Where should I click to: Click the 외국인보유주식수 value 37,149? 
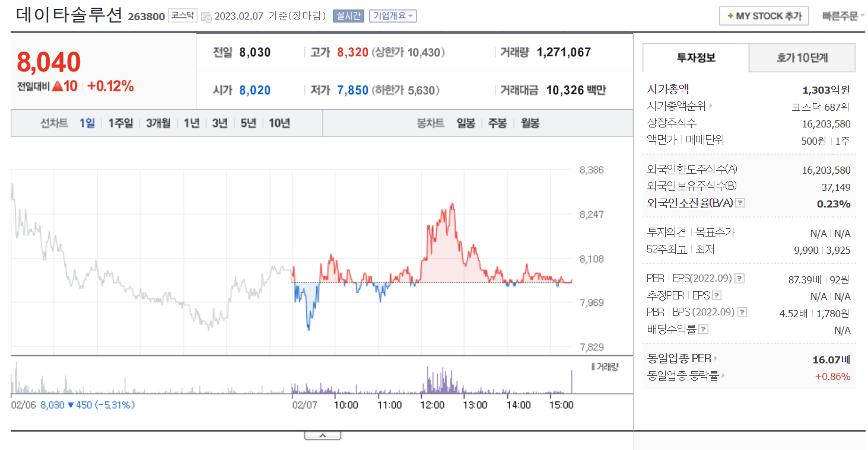click(x=837, y=187)
